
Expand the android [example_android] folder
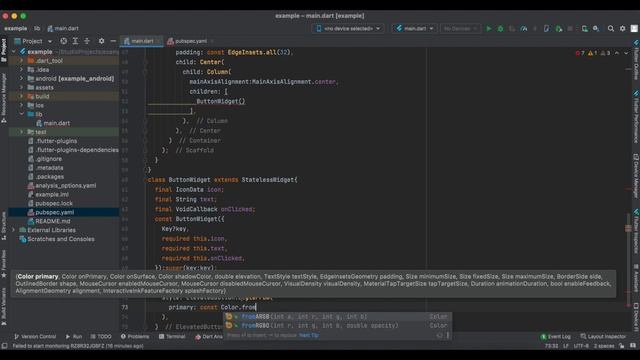click(21, 78)
